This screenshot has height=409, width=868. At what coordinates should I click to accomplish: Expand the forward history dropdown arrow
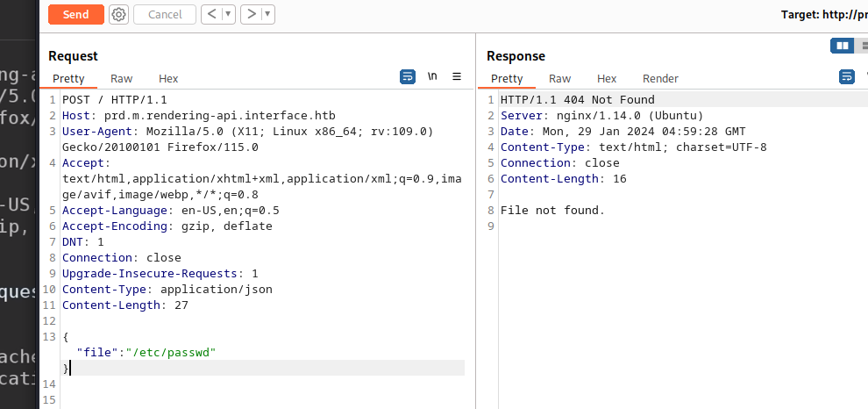click(x=267, y=14)
